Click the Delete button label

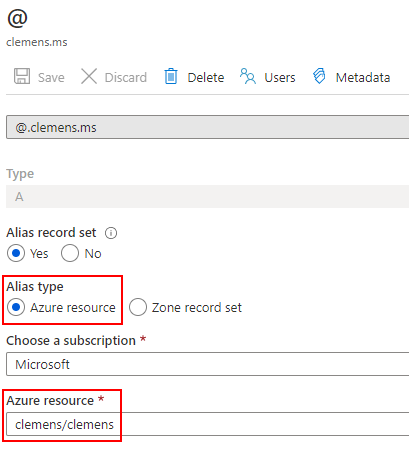coord(206,77)
